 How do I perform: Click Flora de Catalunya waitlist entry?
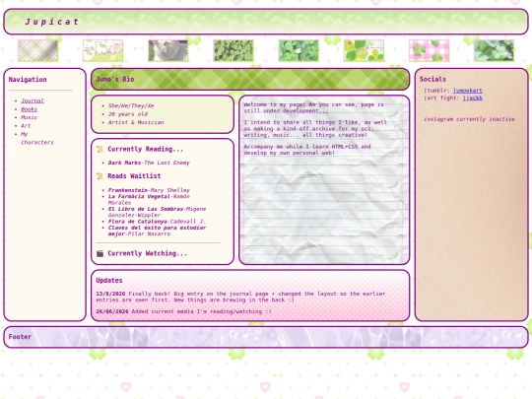pos(157,222)
